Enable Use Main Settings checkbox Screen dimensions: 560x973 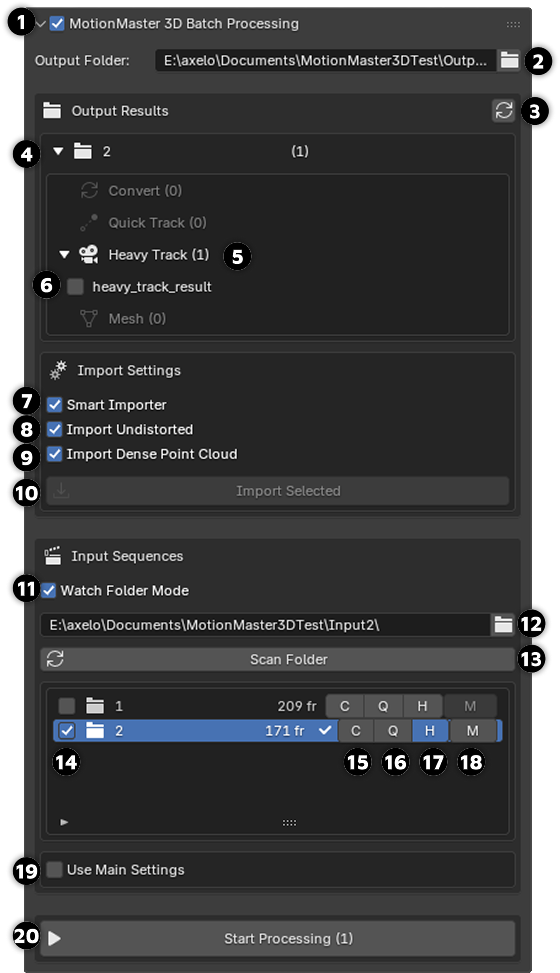55,870
